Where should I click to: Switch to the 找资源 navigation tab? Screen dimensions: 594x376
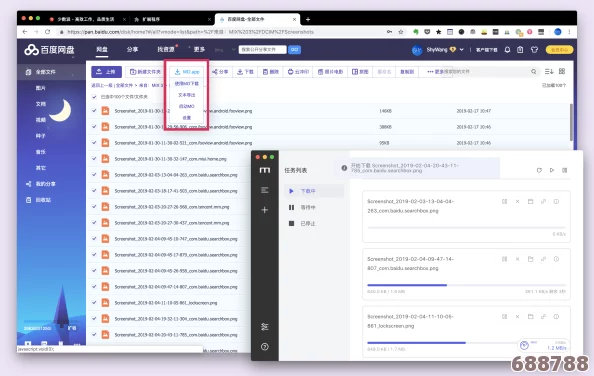pos(166,50)
